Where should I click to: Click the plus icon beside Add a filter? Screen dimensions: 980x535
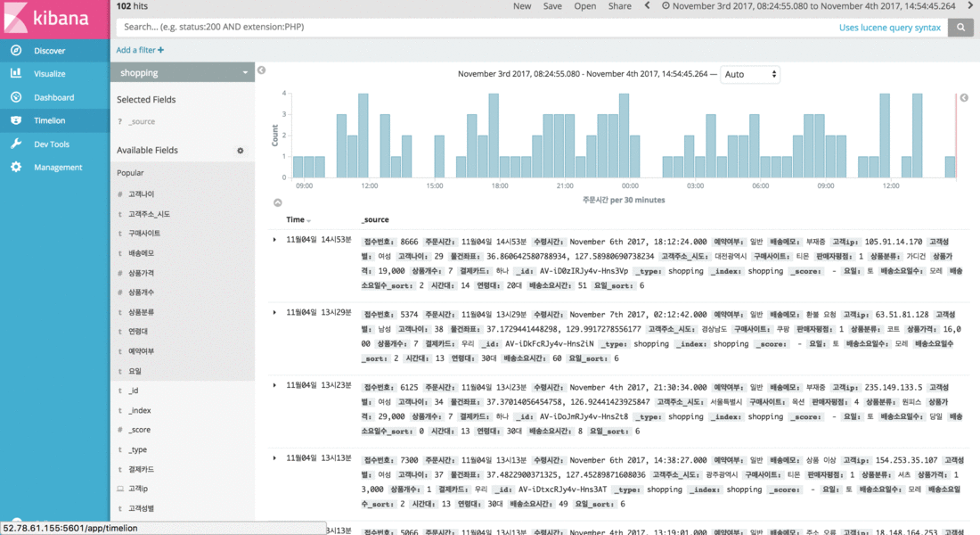pyautogui.click(x=160, y=50)
